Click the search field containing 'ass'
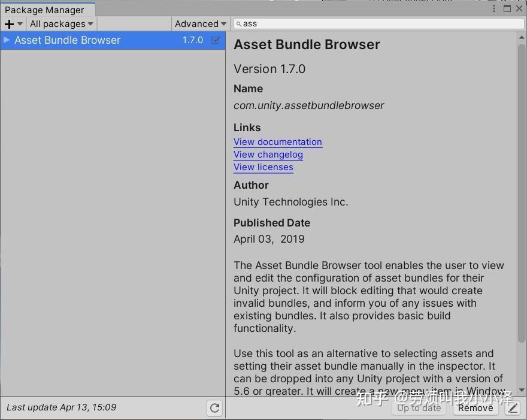527x420 pixels. [x=378, y=23]
